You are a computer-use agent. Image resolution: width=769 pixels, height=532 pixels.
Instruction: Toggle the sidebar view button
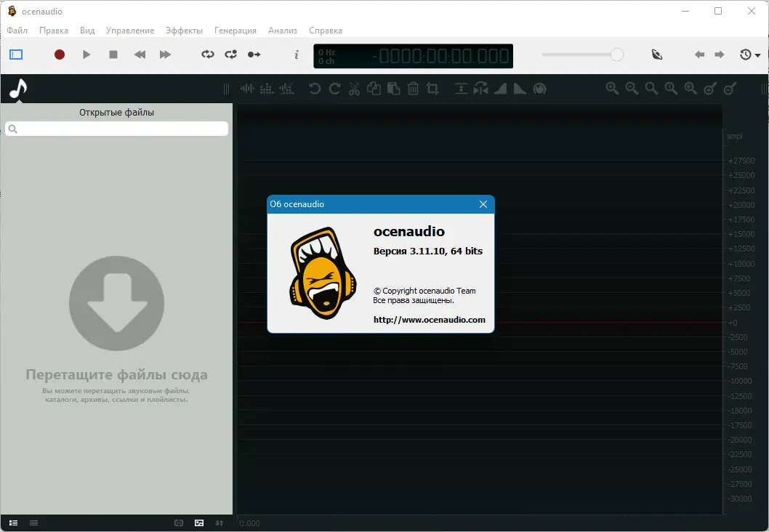(x=16, y=55)
